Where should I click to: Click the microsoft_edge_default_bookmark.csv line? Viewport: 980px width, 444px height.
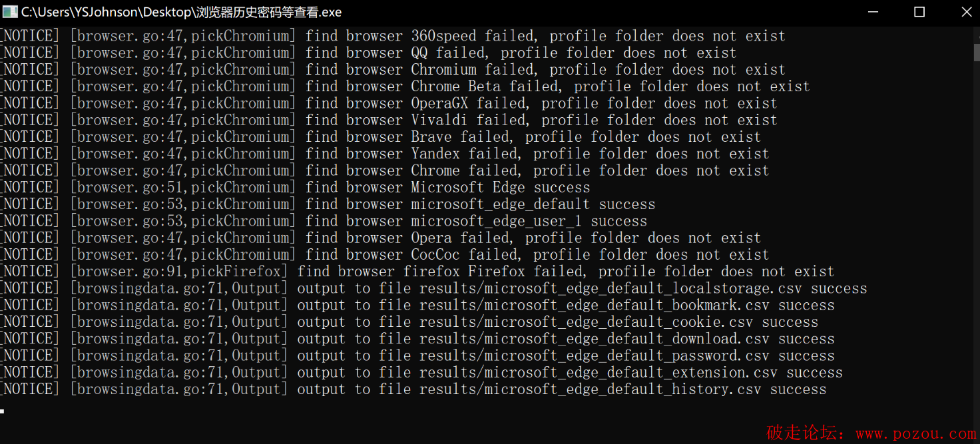coord(417,306)
